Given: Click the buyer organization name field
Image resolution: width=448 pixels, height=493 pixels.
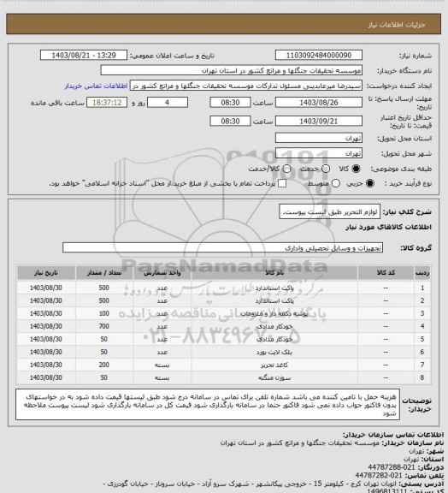Looking at the screenshot, I should click(231, 70).
